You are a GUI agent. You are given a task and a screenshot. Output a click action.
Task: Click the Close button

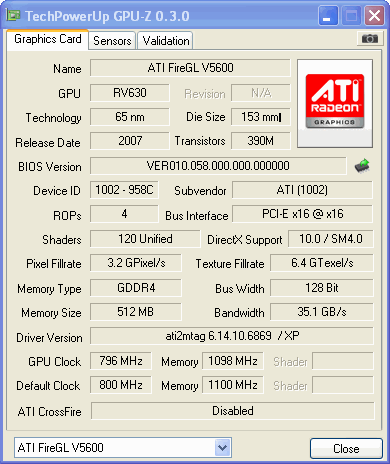346,449
